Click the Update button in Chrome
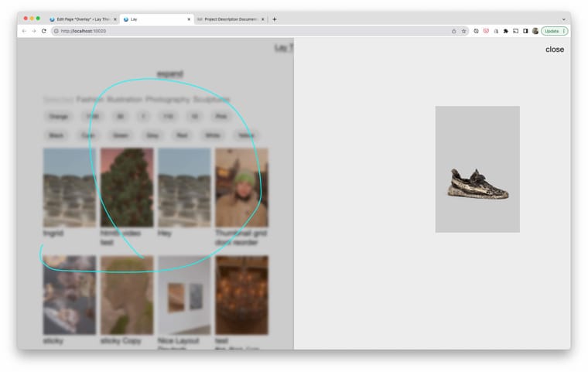 click(553, 31)
